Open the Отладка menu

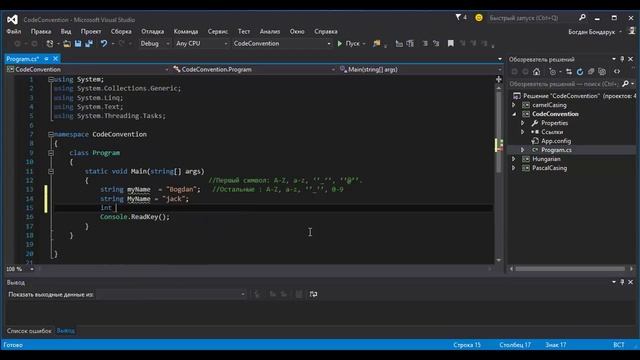[153, 31]
